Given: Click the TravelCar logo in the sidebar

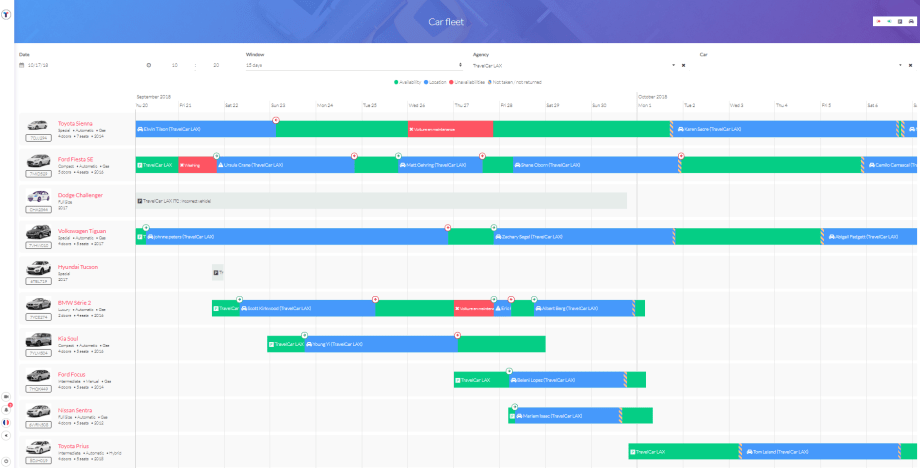Looking at the screenshot, I should click(6, 14).
